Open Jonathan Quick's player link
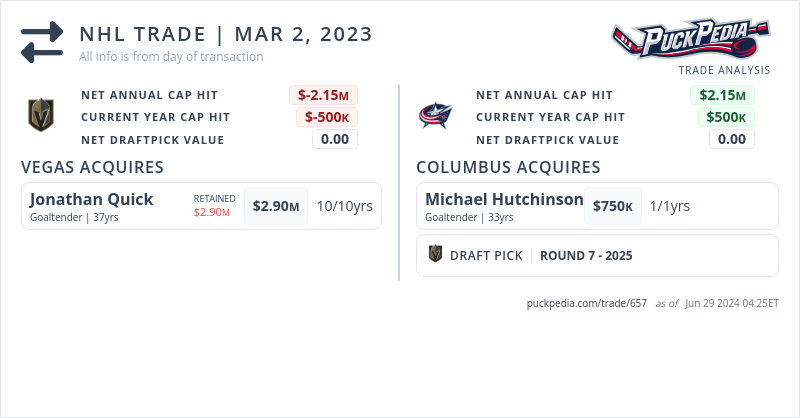Image resolution: width=800 pixels, height=418 pixels. pyautogui.click(x=92, y=199)
